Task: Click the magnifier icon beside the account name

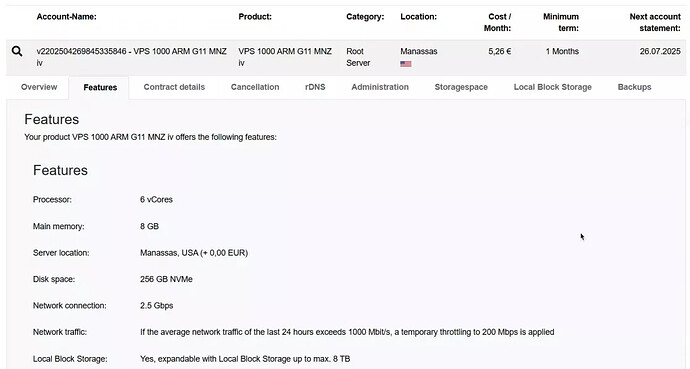Action: [x=17, y=51]
